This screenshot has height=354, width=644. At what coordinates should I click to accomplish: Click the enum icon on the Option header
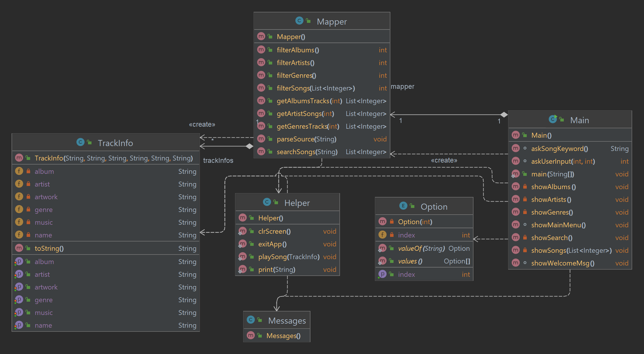[403, 206]
